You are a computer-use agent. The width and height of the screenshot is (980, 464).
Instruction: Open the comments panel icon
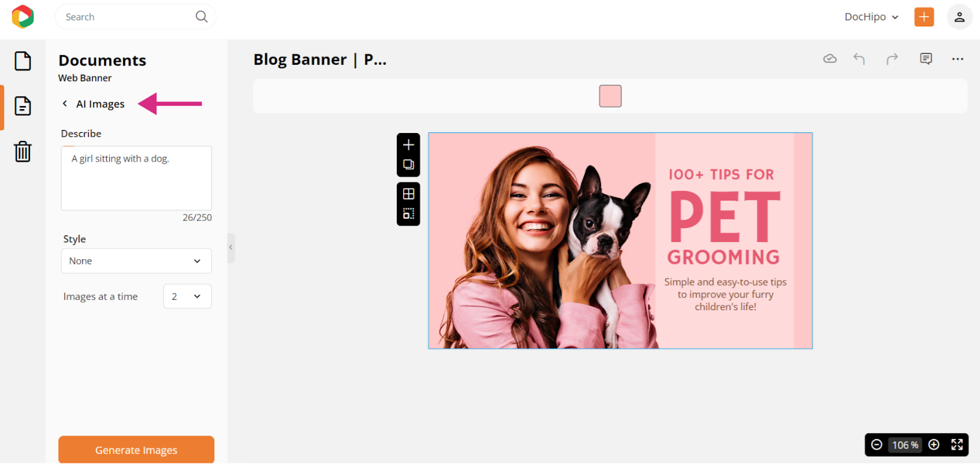click(x=926, y=59)
